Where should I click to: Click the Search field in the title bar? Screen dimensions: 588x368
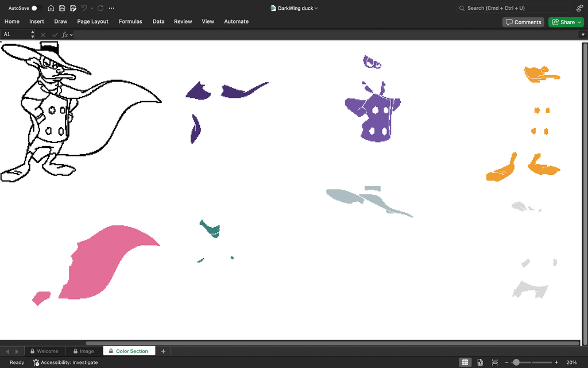(513, 8)
